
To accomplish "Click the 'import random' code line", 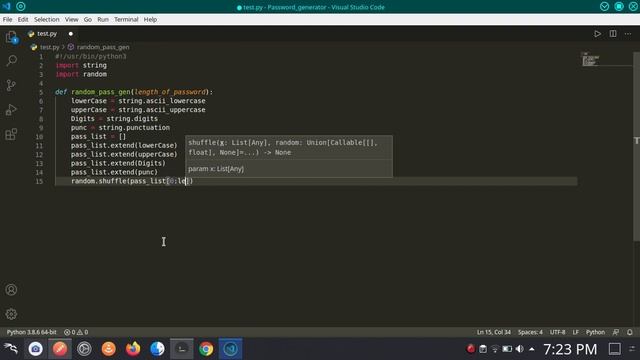I will pyautogui.click(x=81, y=74).
